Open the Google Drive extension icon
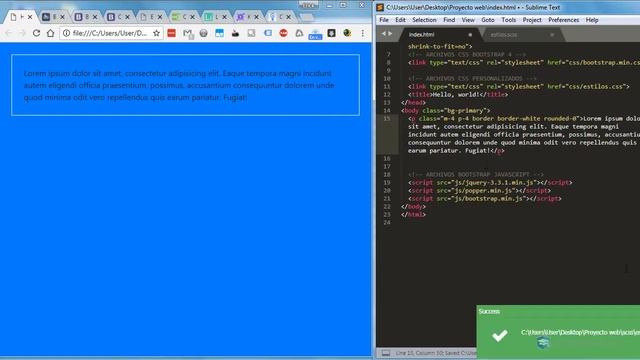The width and height of the screenshot is (640, 360). (x=299, y=33)
